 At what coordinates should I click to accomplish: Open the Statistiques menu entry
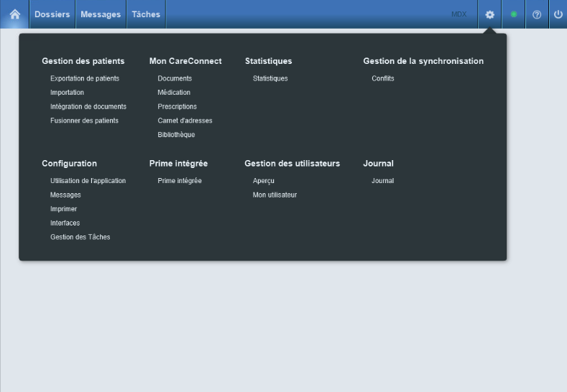[x=270, y=78]
